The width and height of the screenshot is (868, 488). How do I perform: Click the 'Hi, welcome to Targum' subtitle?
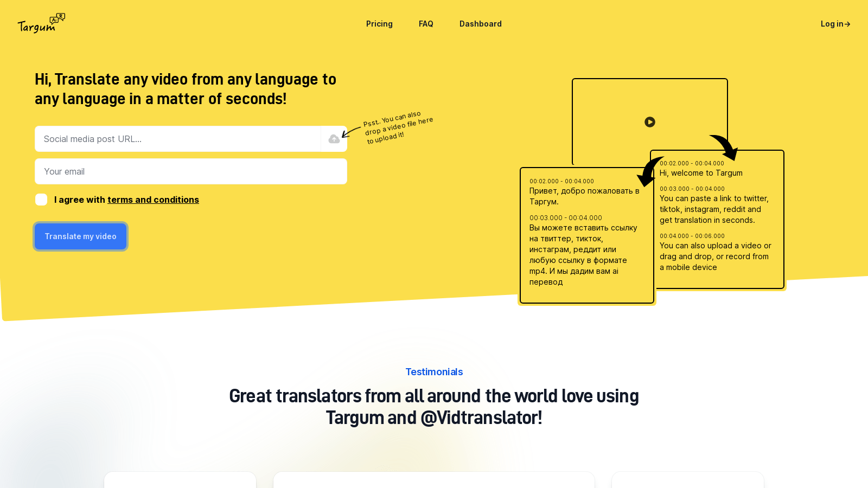[x=701, y=173]
